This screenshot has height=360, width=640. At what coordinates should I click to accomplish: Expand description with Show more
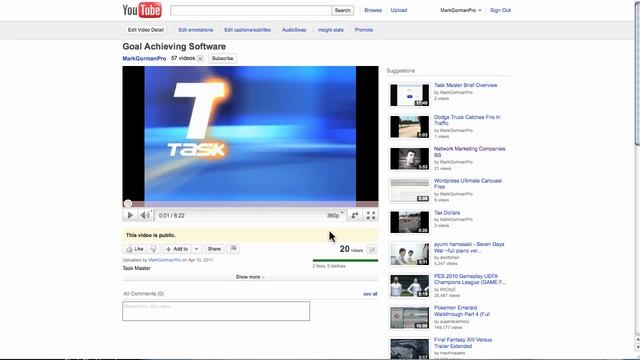pyautogui.click(x=250, y=277)
